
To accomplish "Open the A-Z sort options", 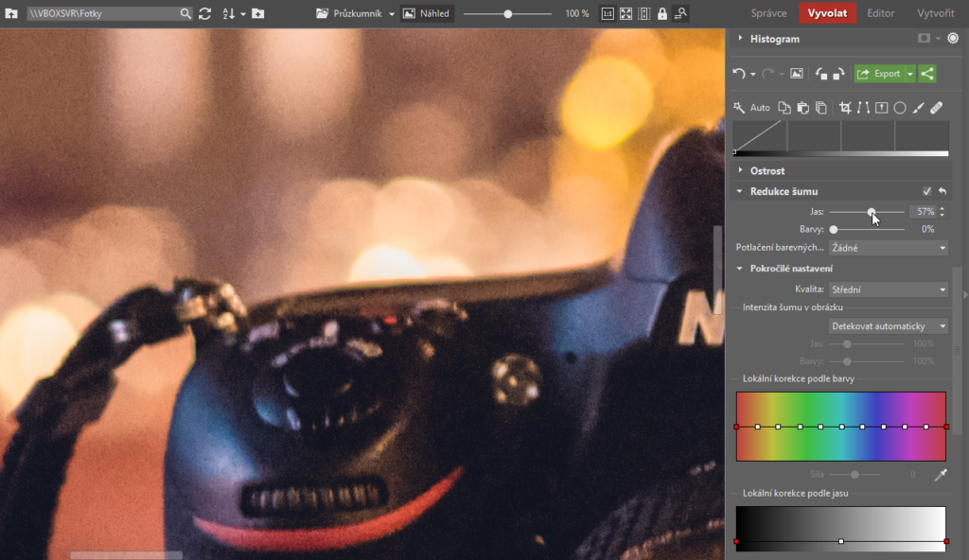I will tap(229, 13).
